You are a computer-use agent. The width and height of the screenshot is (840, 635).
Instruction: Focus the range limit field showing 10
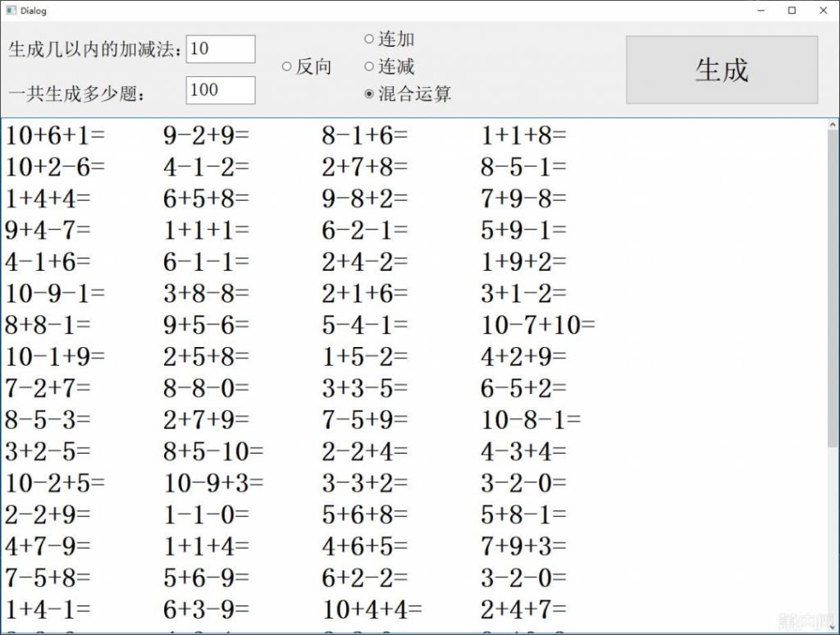(x=220, y=48)
